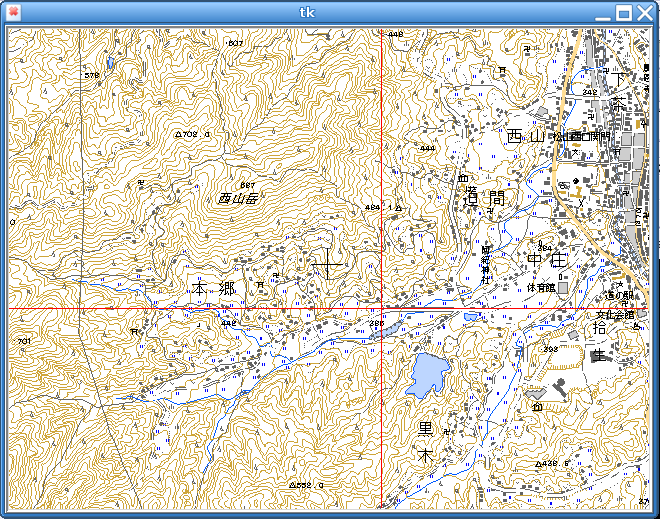Close the tk map window
The image size is (660, 519).
click(x=645, y=13)
